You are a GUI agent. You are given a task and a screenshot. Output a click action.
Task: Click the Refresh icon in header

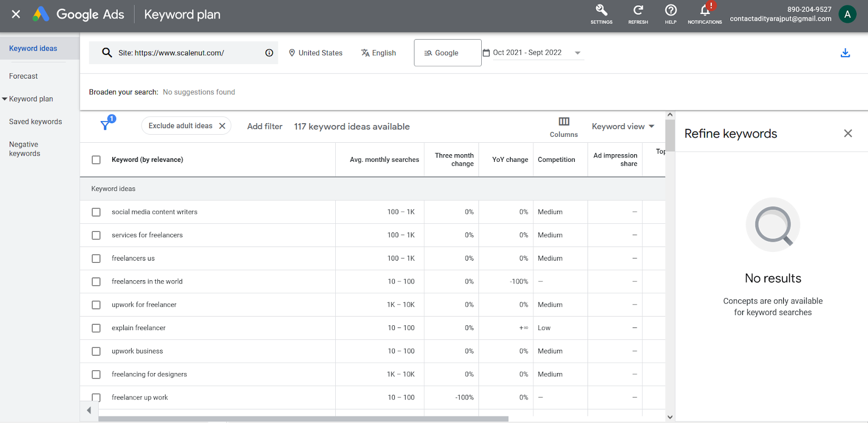tap(638, 10)
